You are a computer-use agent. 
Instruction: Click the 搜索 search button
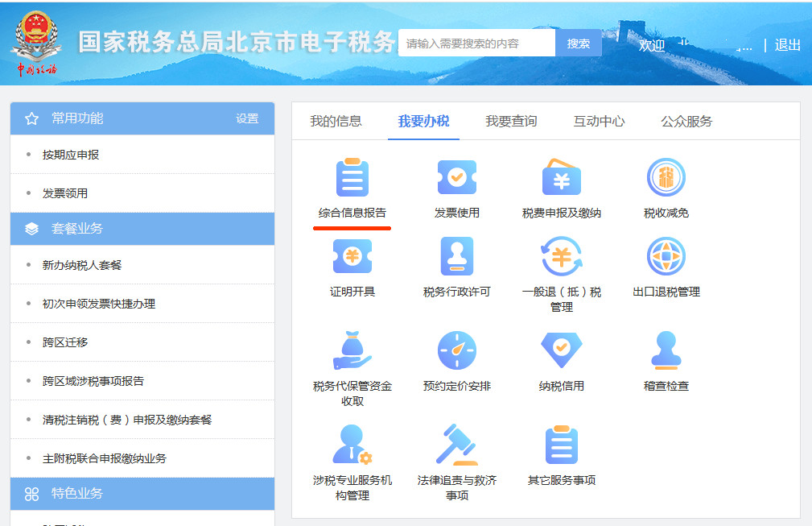point(578,43)
